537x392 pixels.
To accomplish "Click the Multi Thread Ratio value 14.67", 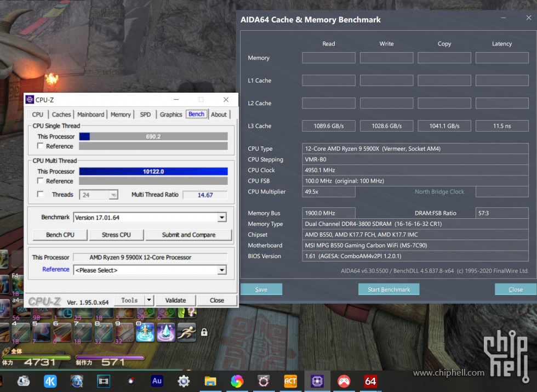I will 205,195.
